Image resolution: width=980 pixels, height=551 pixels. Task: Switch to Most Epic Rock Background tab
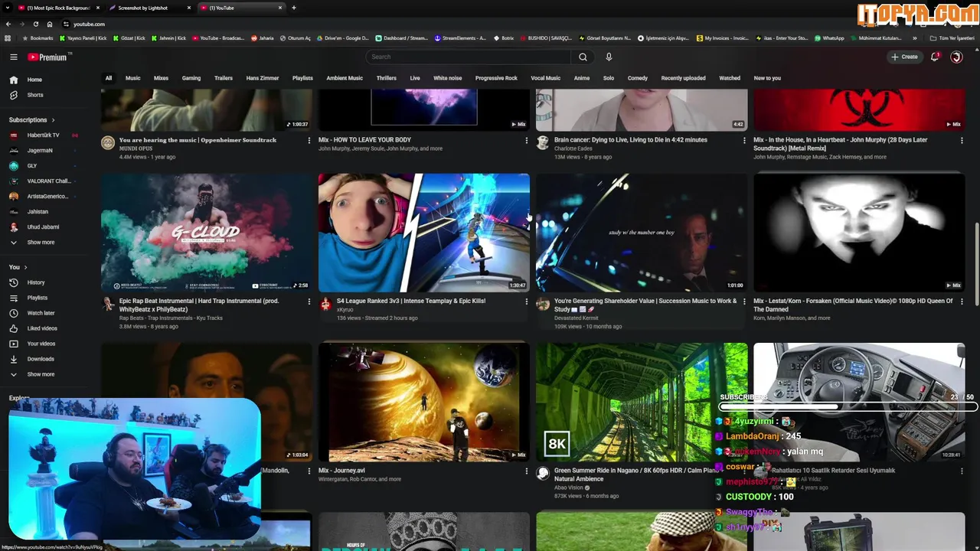[x=57, y=8]
